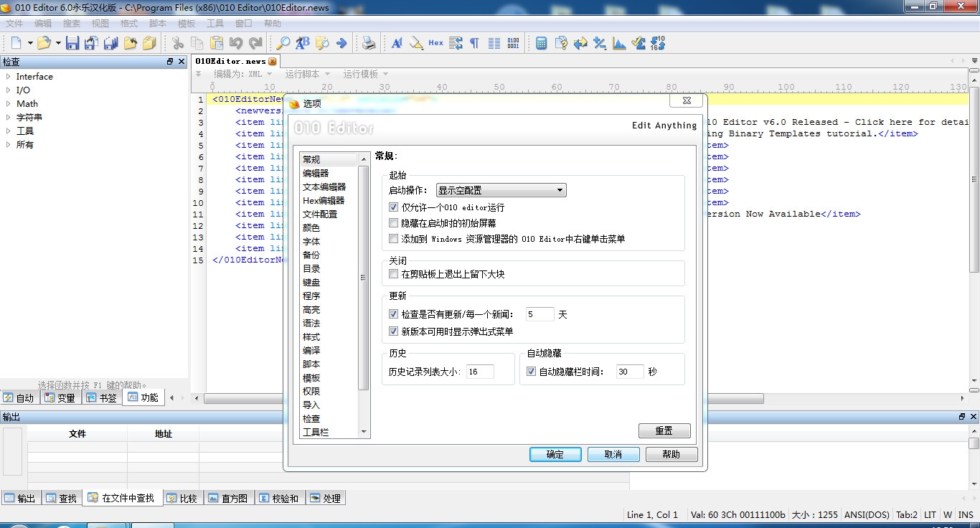Click the auto-hide seconds input field

(630, 372)
